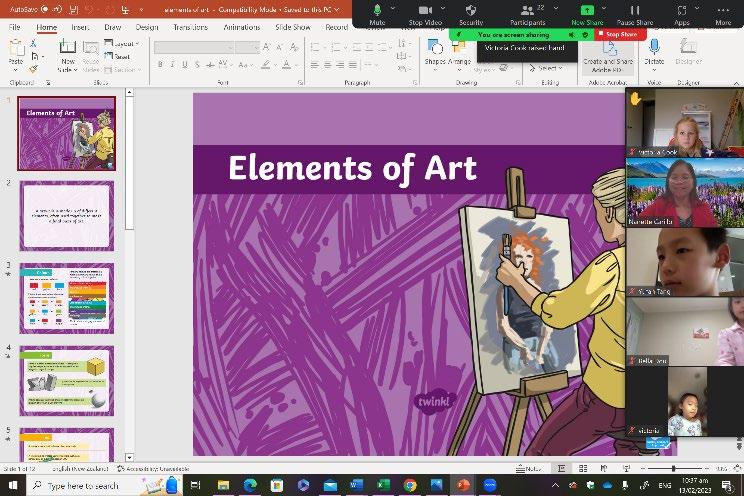Click the Notes button in status bar
This screenshot has height=496, width=744.
pyautogui.click(x=529, y=468)
